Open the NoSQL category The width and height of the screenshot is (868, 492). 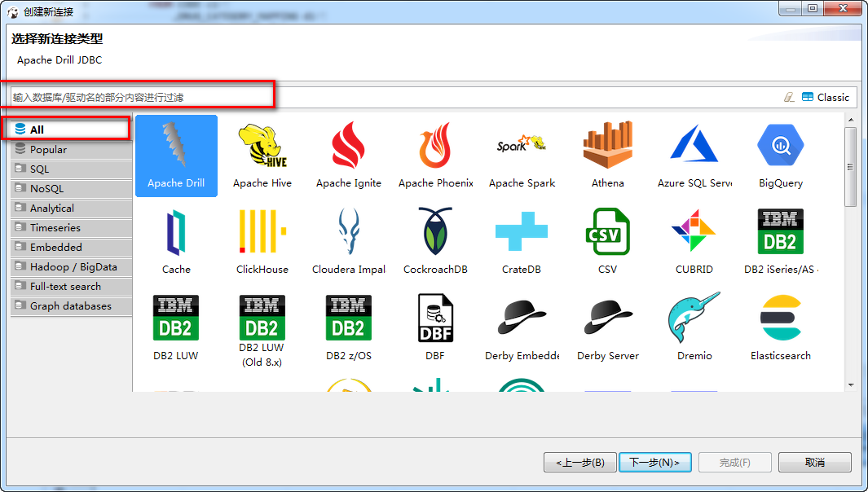pos(71,188)
